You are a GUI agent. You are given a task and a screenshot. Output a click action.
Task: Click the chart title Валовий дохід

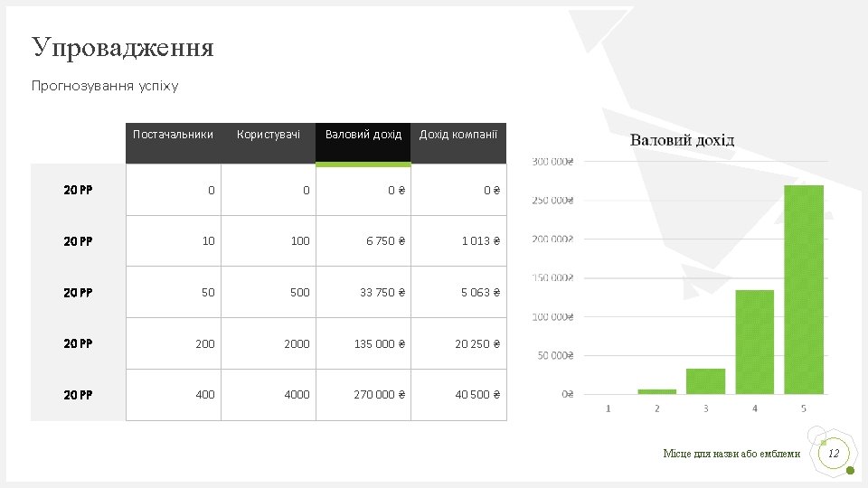tap(682, 140)
